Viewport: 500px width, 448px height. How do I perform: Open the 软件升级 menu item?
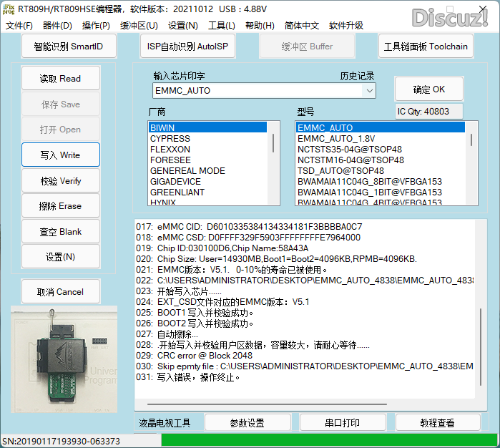point(346,26)
